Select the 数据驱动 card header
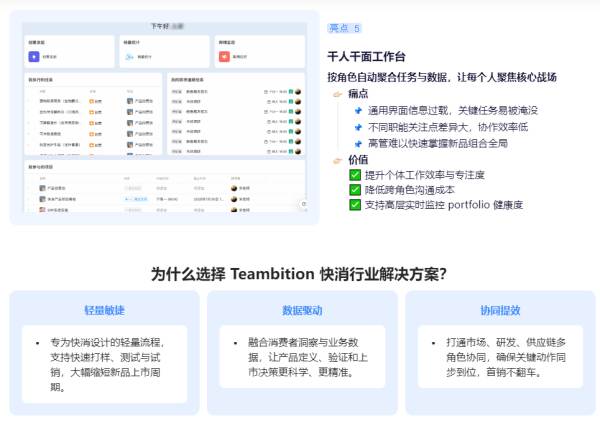 (x=302, y=310)
